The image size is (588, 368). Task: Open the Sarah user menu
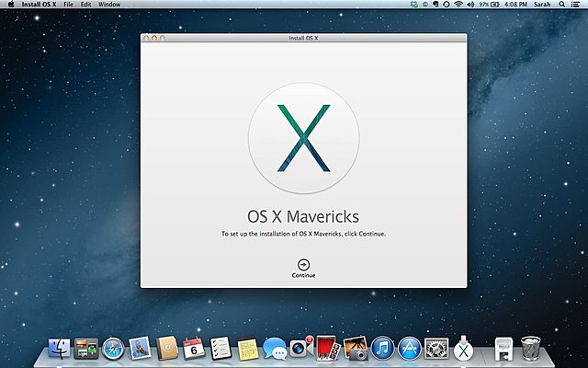click(542, 4)
